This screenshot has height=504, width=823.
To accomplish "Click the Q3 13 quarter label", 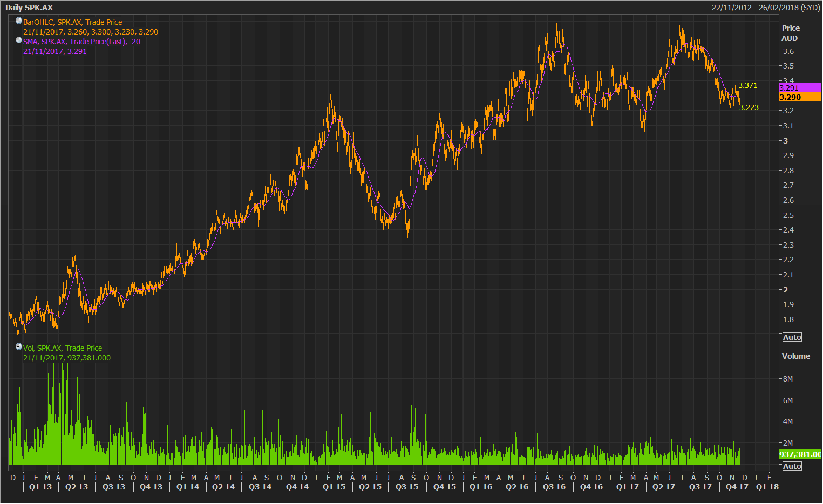I will click(x=114, y=487).
